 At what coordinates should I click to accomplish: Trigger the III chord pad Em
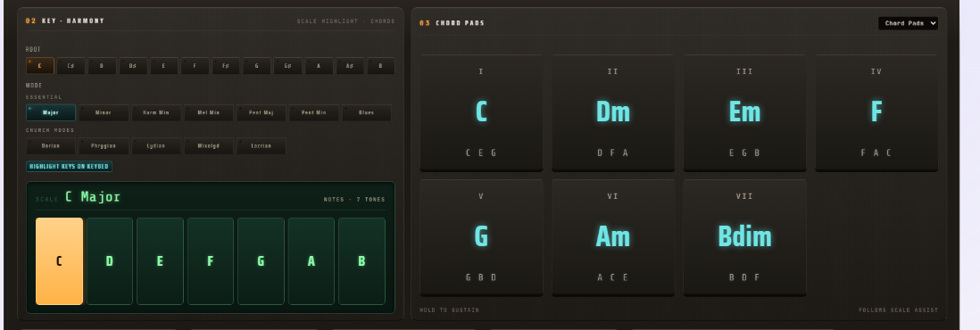[745, 113]
